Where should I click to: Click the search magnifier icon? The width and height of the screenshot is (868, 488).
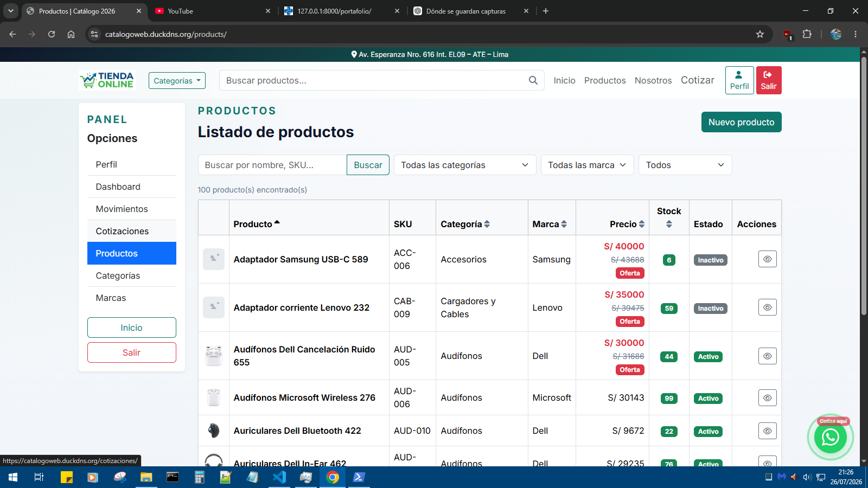pos(533,80)
